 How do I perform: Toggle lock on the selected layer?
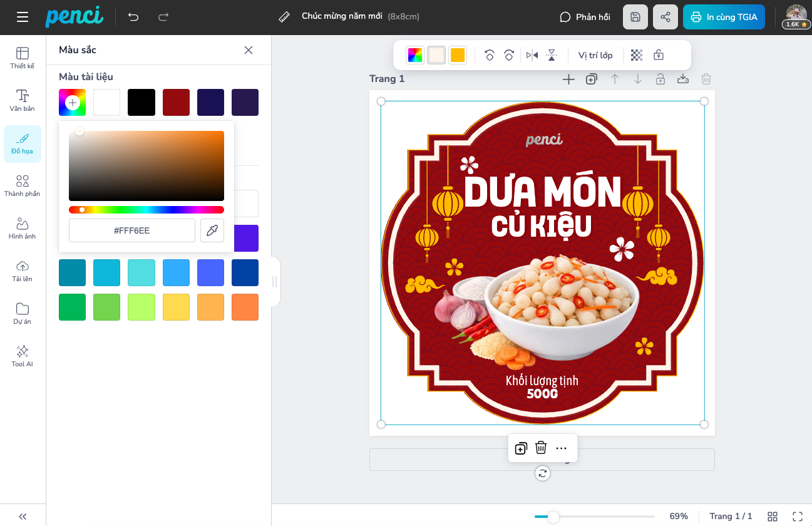(x=658, y=55)
